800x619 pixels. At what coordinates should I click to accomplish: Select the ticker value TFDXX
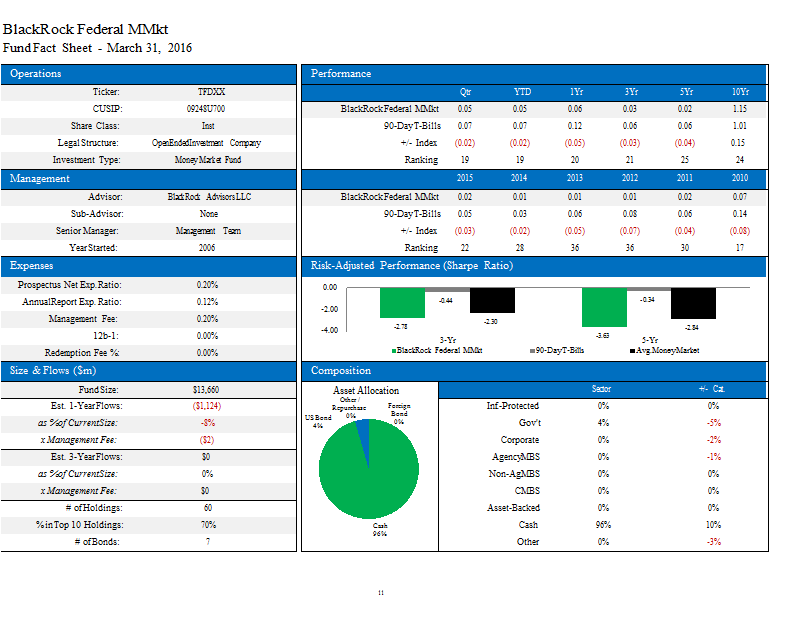[211, 92]
